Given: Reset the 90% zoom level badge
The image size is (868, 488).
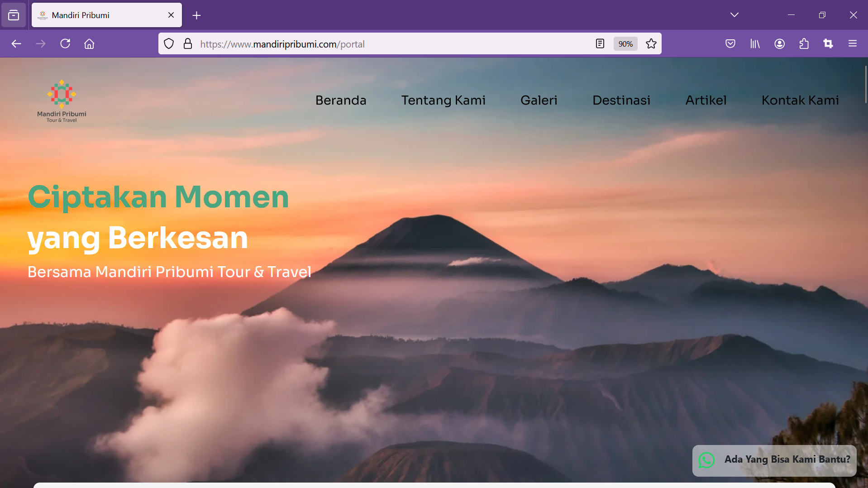Looking at the screenshot, I should click(x=625, y=44).
